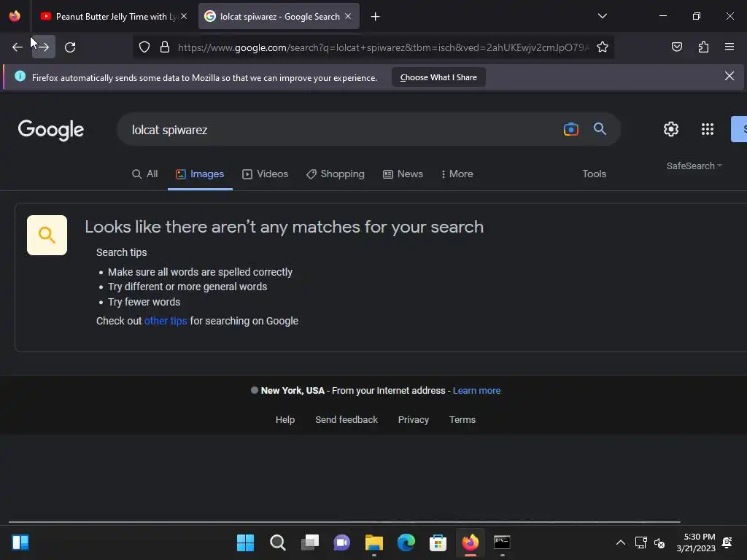Open the Windows Start menu
Image resolution: width=747 pixels, height=560 pixels.
click(245, 542)
